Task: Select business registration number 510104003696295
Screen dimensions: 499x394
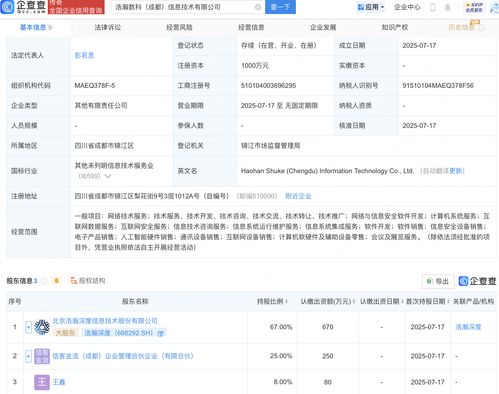Action: 268,86
